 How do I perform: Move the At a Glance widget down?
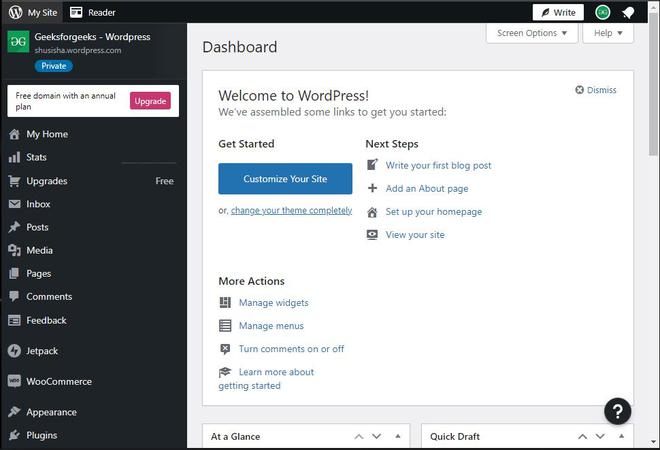[x=376, y=437]
